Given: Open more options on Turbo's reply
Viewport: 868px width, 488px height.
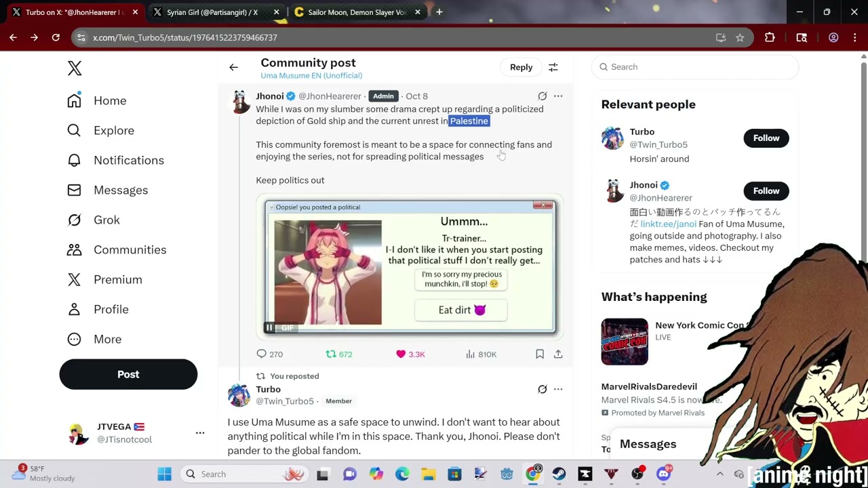Looking at the screenshot, I should (x=558, y=389).
